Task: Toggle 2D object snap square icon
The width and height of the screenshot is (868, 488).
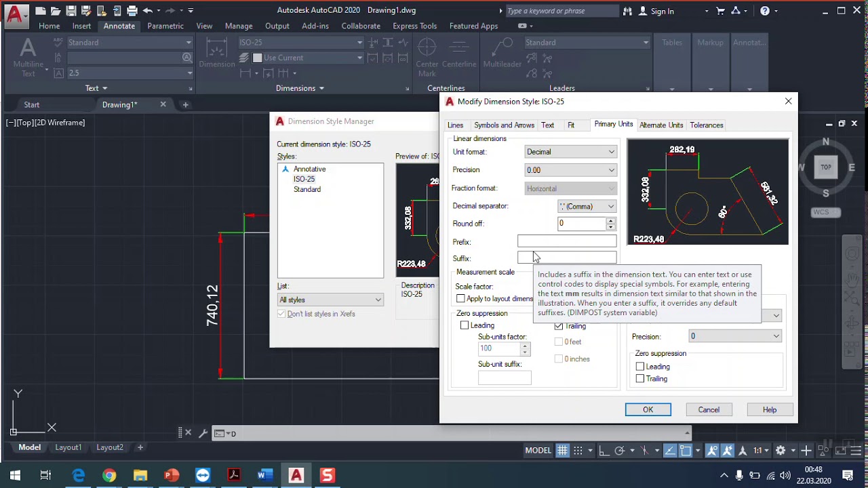Action: (x=686, y=451)
